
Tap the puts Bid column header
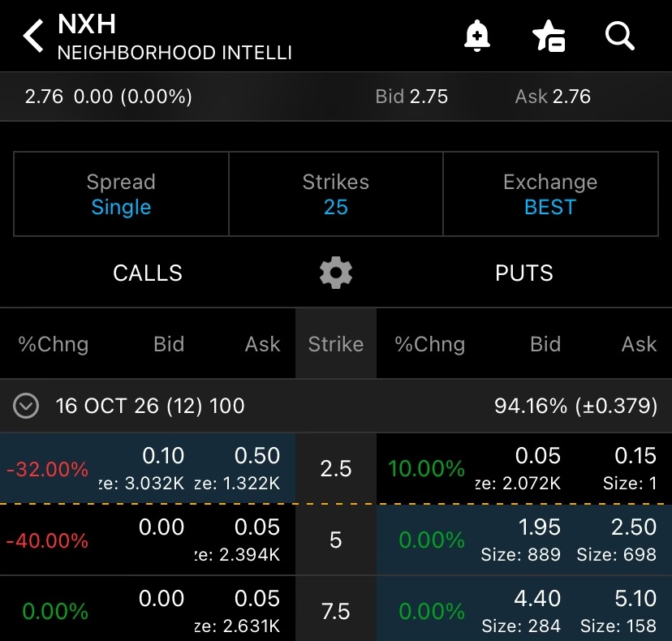(x=545, y=344)
